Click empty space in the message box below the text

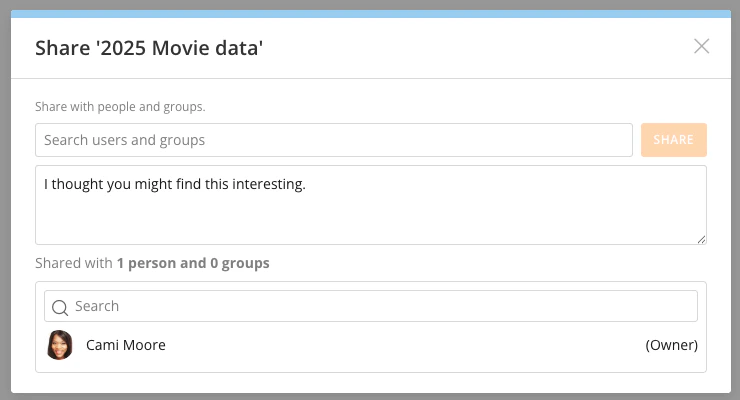coord(370,222)
